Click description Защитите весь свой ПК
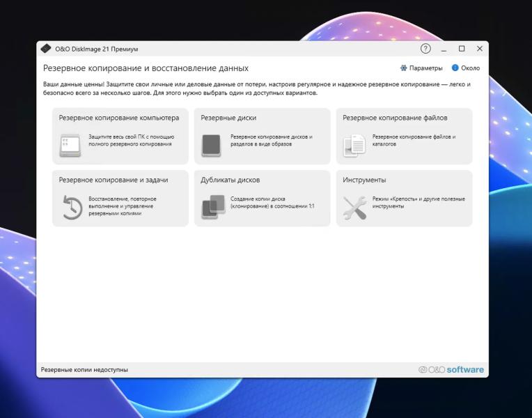Image resolution: width=532 pixels, height=418 pixels. 132,140
